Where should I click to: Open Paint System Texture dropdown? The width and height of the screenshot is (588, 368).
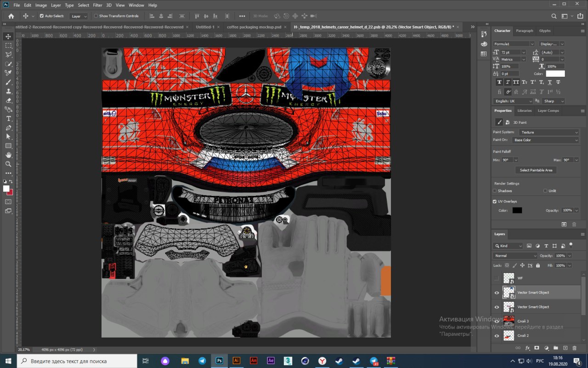pos(549,132)
